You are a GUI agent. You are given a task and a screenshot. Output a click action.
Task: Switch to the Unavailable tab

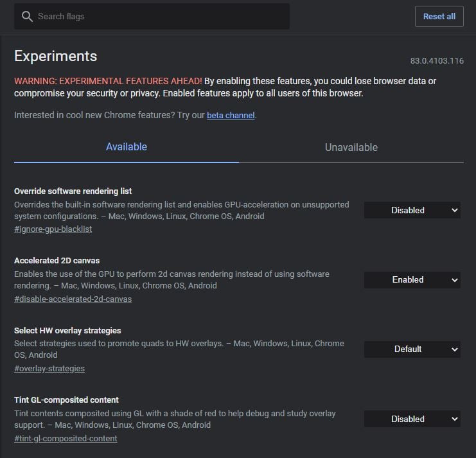coord(351,147)
